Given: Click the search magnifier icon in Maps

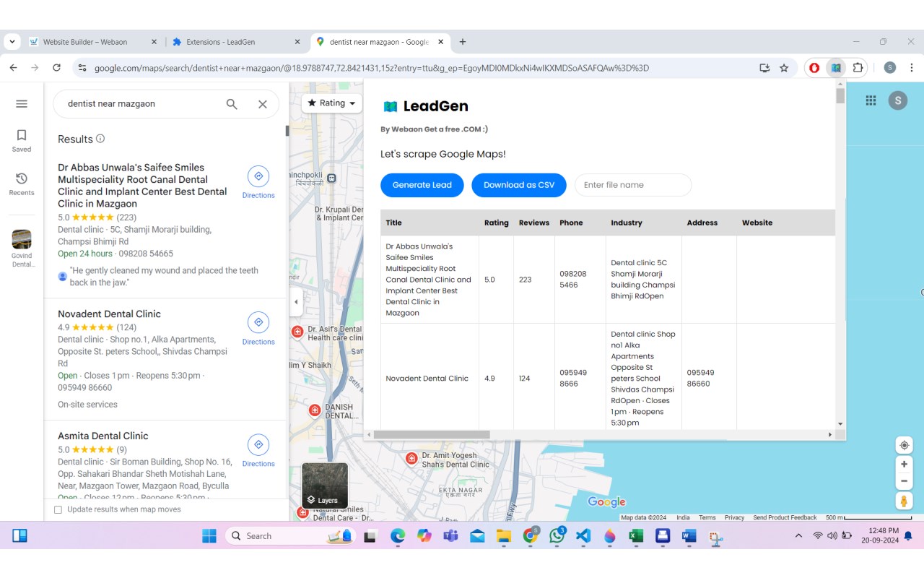Looking at the screenshot, I should click(232, 104).
